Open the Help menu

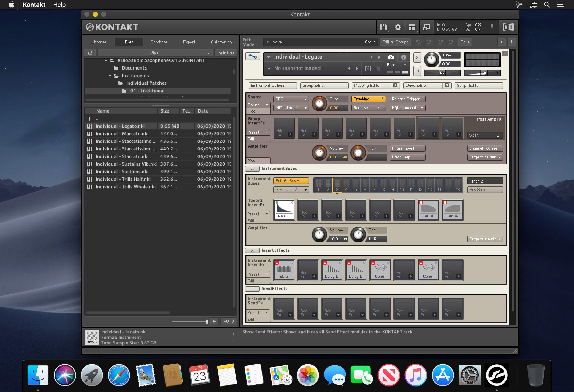(x=59, y=5)
